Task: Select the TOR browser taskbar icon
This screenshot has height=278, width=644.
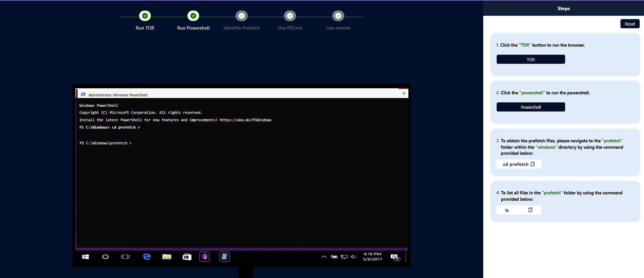Action: pos(205,257)
